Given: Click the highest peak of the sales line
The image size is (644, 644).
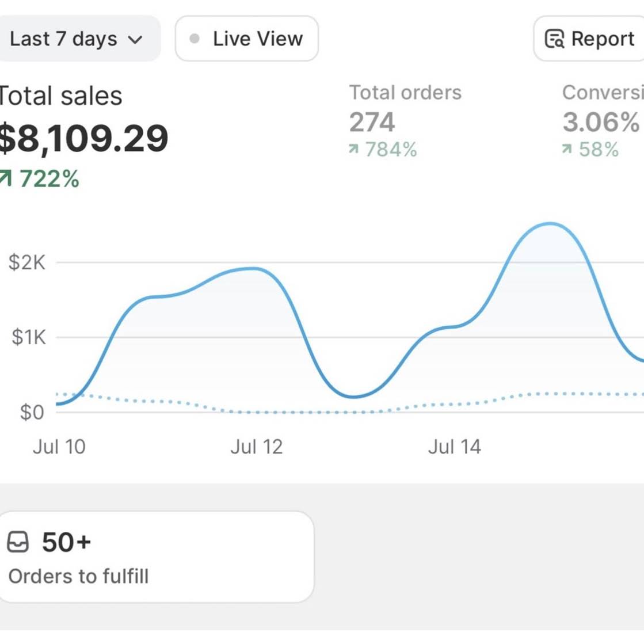Looking at the screenshot, I should point(550,223).
